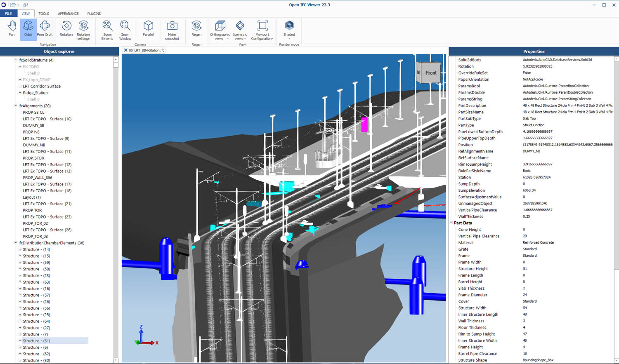Viewport: 619px width, 364px height.
Task: Select the Shell_0 item under EX TOPO
Action: (33, 73)
